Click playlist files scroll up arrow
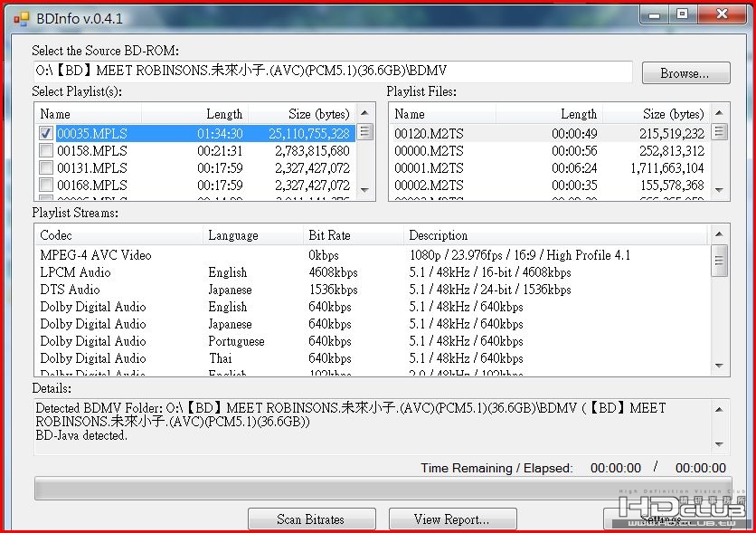 [719, 113]
